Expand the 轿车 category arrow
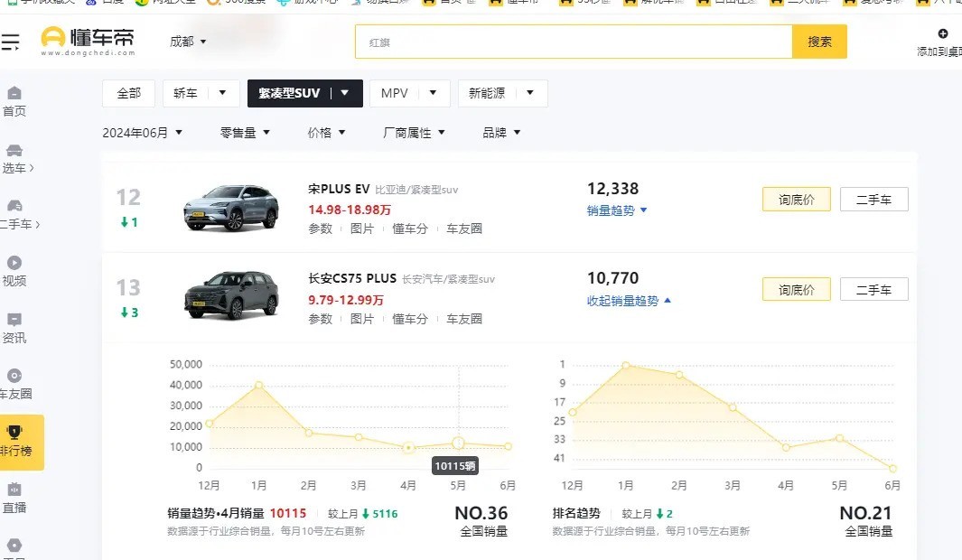 [222, 93]
